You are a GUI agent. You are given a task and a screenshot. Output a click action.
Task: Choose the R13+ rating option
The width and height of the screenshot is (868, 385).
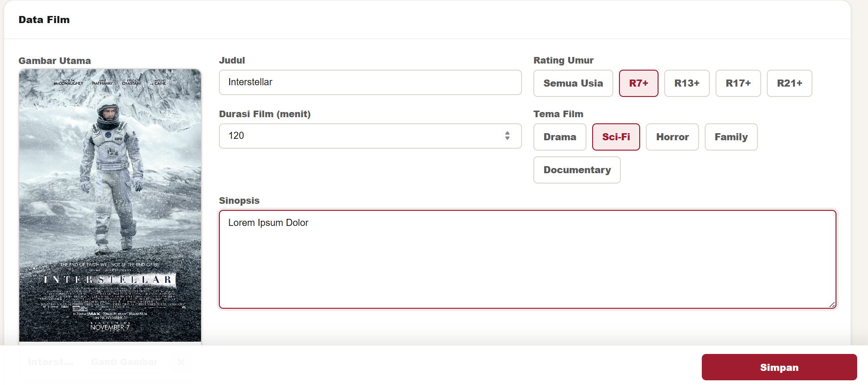tap(687, 83)
